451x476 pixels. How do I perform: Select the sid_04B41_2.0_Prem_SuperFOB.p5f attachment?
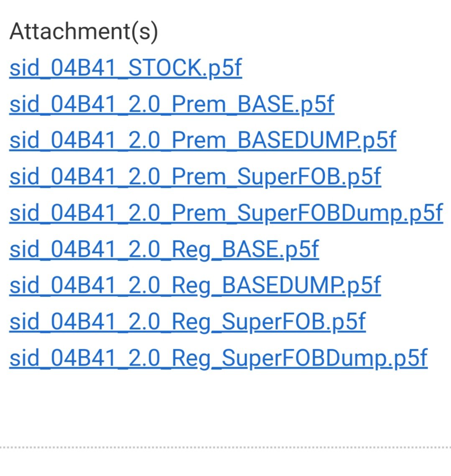(195, 177)
